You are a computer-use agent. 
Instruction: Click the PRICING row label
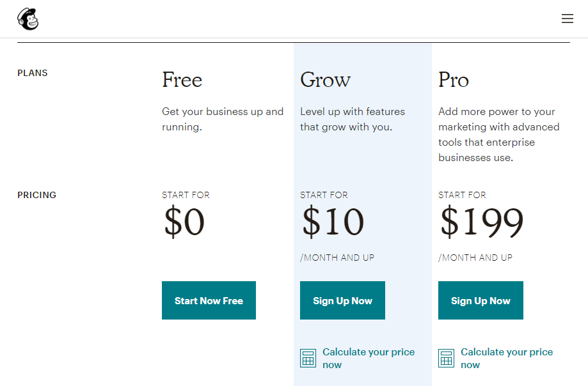(36, 195)
